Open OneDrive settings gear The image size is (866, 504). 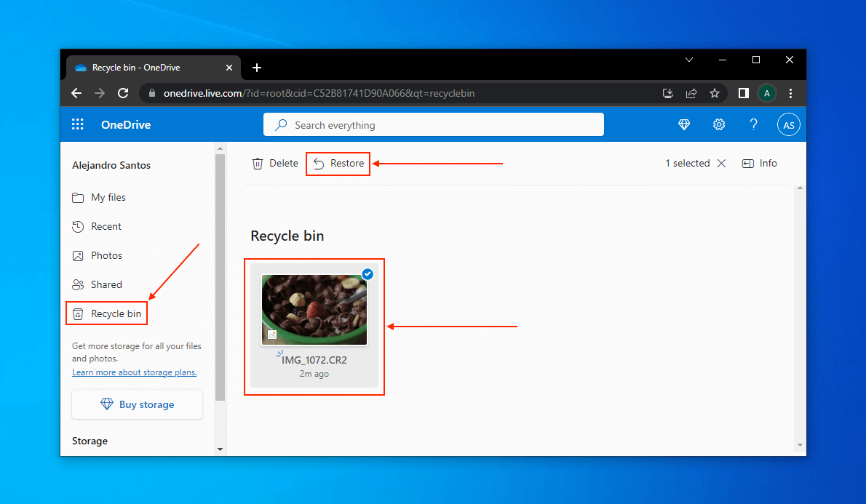tap(719, 124)
